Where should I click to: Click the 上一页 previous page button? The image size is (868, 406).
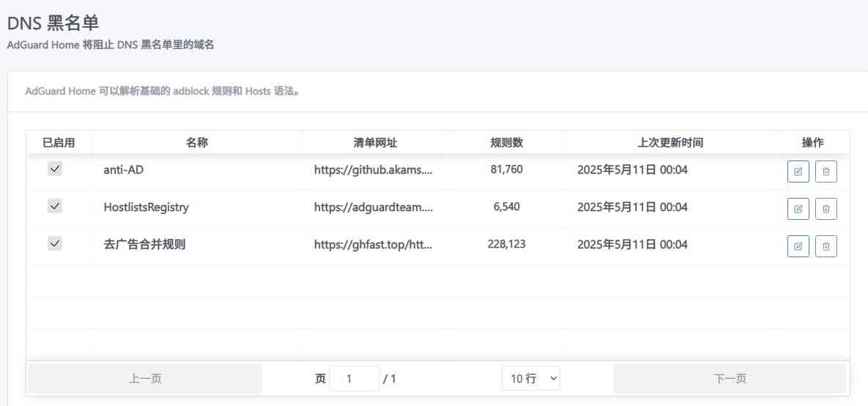(x=145, y=378)
